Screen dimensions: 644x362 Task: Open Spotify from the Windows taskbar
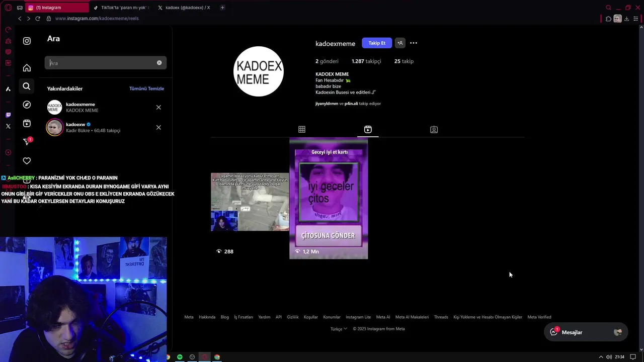coord(180,357)
